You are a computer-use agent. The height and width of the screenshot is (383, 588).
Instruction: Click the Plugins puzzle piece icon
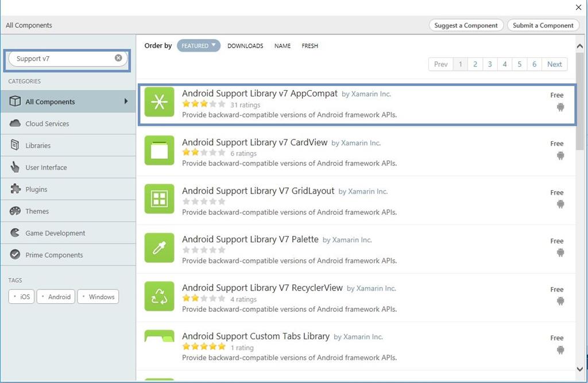pyautogui.click(x=15, y=189)
